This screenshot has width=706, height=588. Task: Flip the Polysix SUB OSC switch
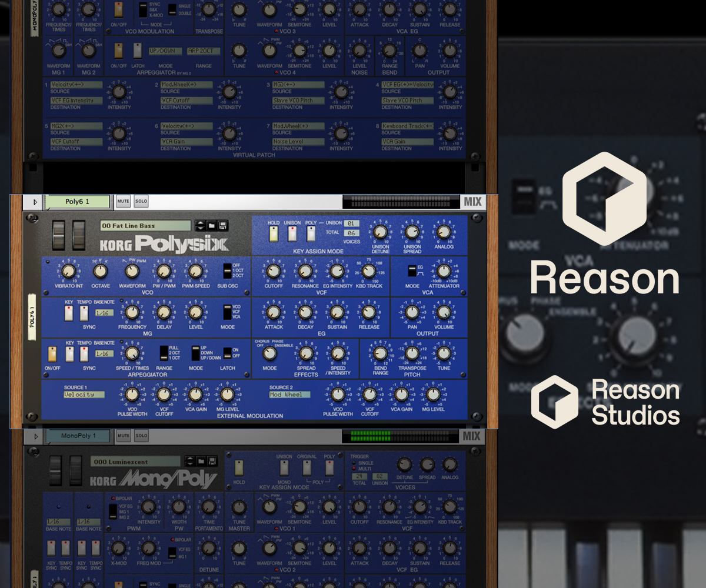[228, 271]
